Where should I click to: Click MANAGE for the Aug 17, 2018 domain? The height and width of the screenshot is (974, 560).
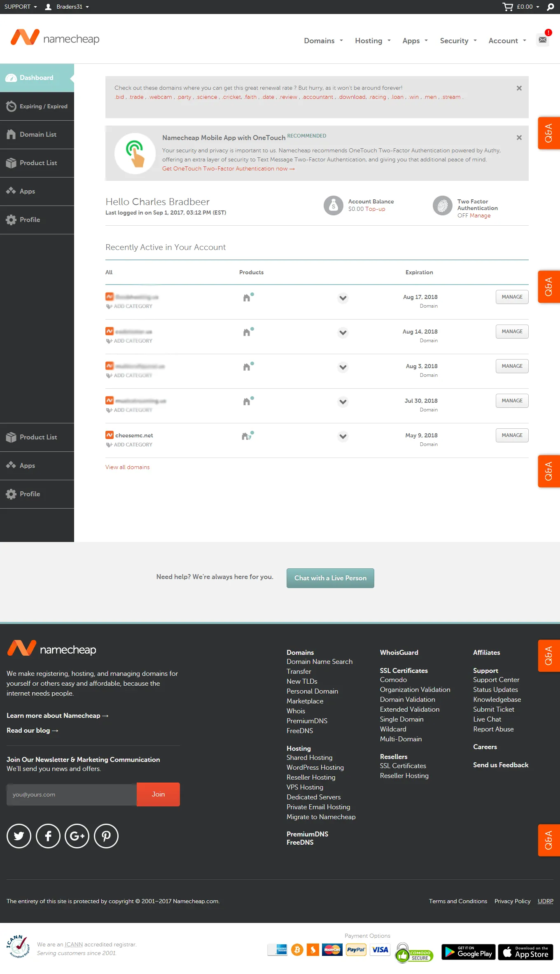pos(512,297)
